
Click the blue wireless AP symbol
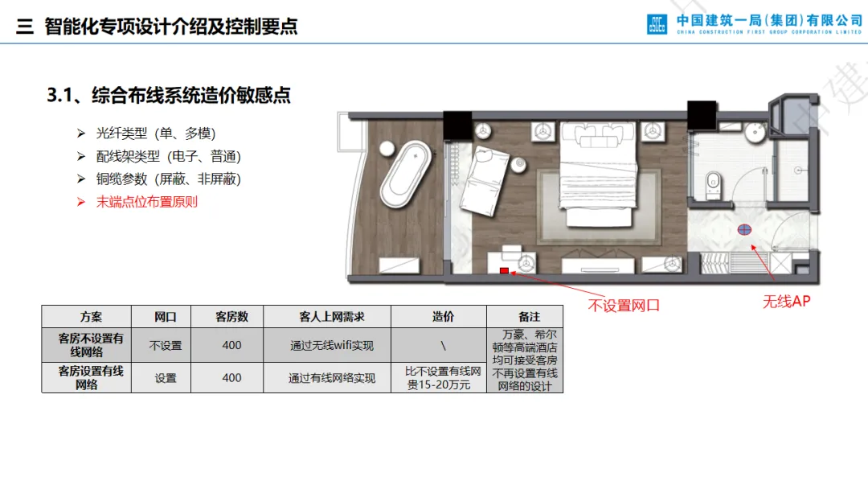click(744, 229)
